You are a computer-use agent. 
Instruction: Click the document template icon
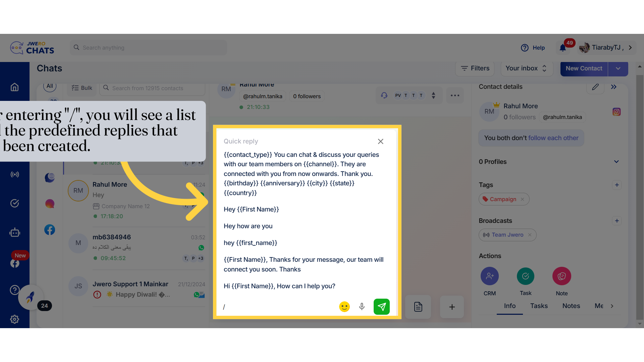(418, 307)
